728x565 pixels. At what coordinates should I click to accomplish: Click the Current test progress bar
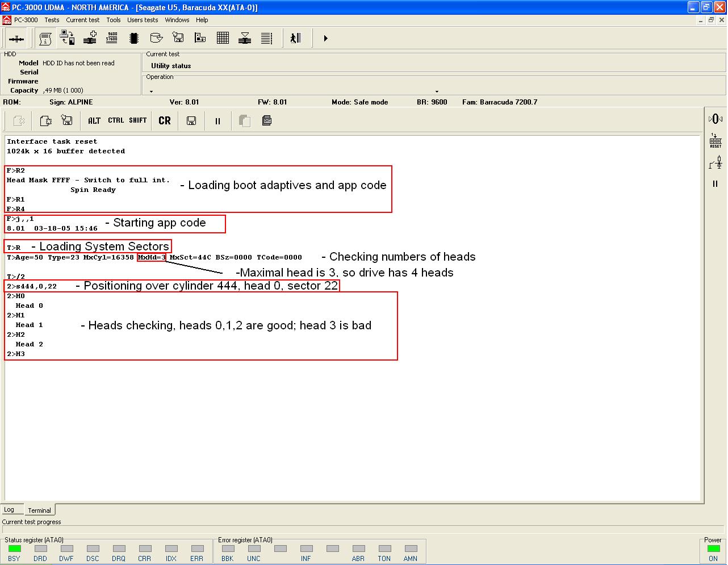(363, 530)
